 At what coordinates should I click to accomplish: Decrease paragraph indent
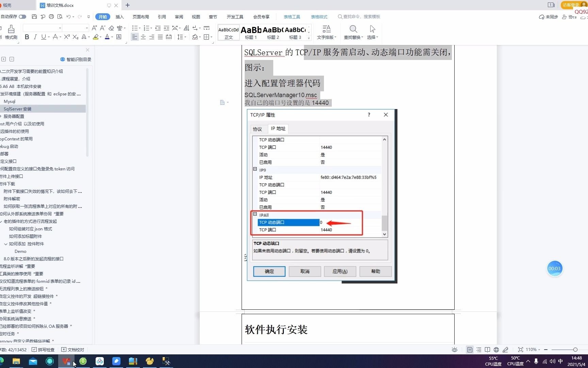(x=158, y=28)
